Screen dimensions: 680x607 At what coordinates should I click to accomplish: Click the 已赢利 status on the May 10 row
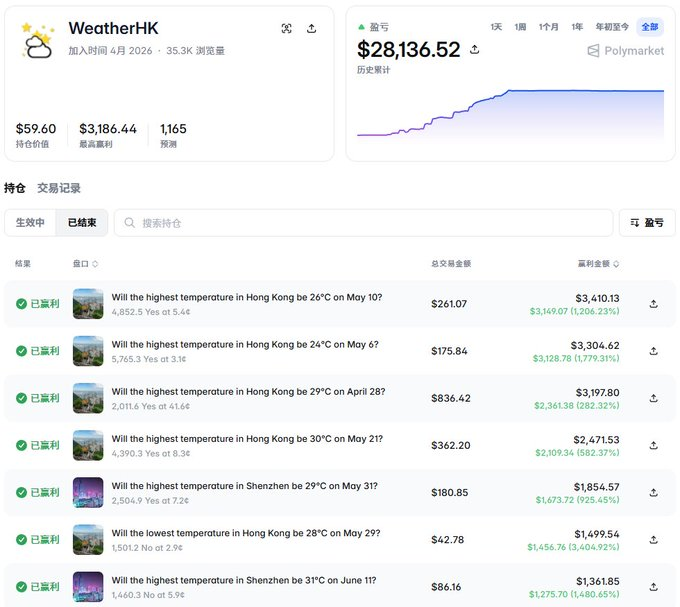tap(38, 304)
